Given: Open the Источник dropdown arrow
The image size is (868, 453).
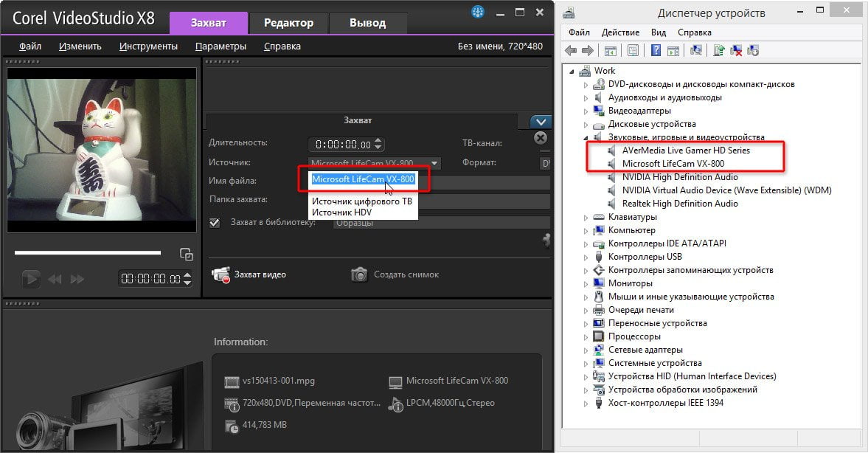Looking at the screenshot, I should point(434,163).
